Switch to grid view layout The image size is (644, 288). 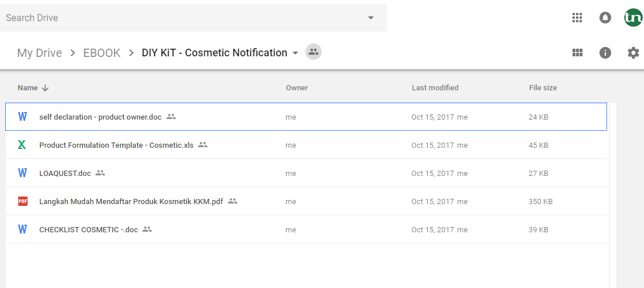(x=577, y=53)
